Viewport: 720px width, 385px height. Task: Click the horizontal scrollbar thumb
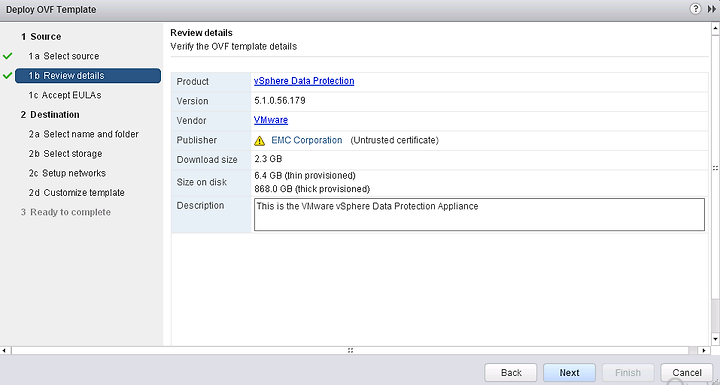pyautogui.click(x=350, y=351)
